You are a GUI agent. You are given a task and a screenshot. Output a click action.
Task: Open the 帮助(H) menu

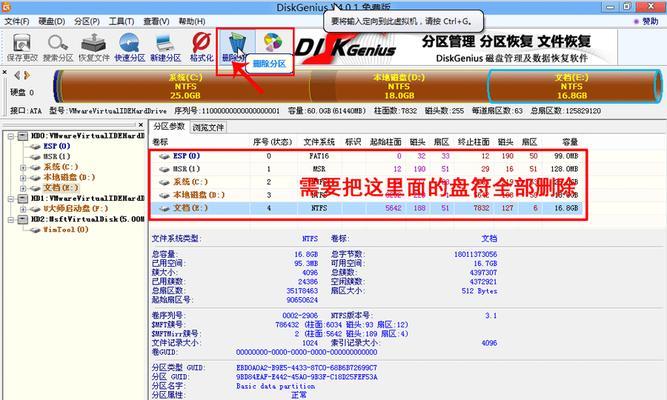pos(191,21)
